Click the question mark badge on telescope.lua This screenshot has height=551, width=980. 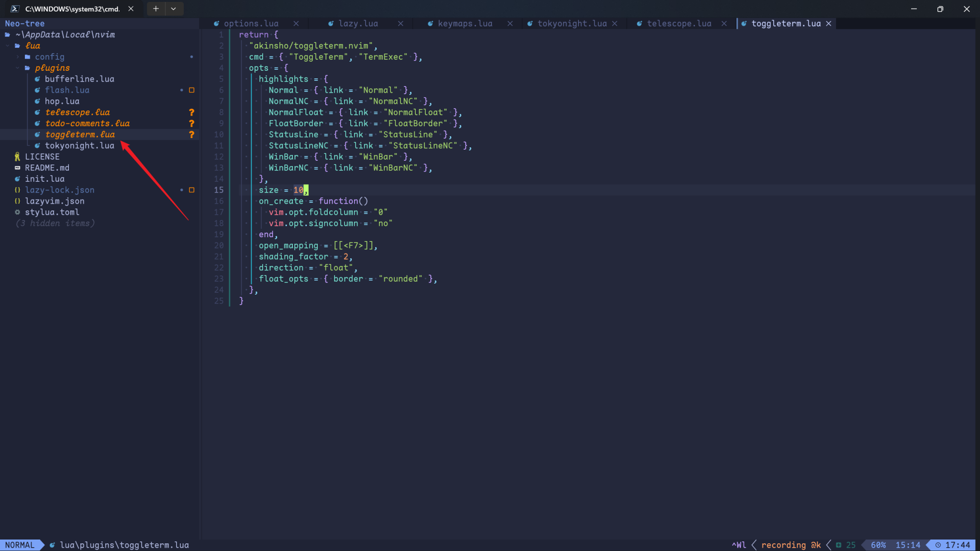tap(191, 112)
